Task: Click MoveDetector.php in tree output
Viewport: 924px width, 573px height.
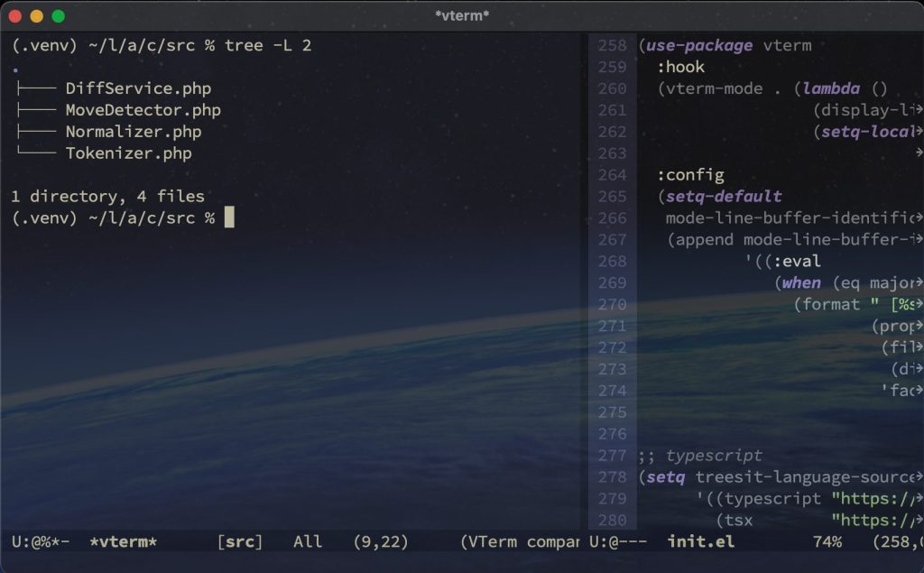Action: 143,110
